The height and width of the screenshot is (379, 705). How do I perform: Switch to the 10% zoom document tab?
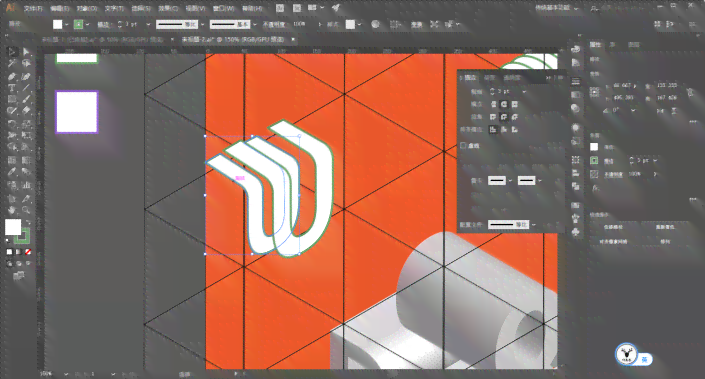click(x=103, y=40)
